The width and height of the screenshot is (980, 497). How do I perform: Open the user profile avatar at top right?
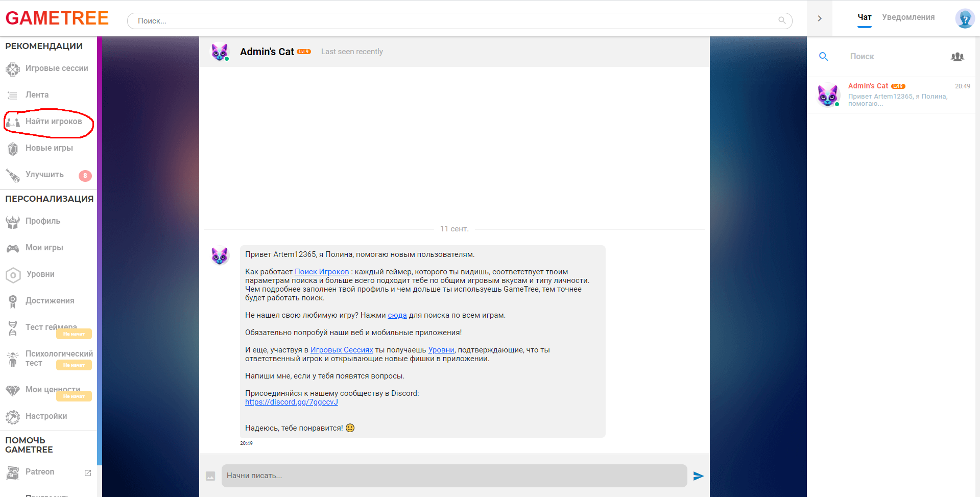pyautogui.click(x=964, y=19)
